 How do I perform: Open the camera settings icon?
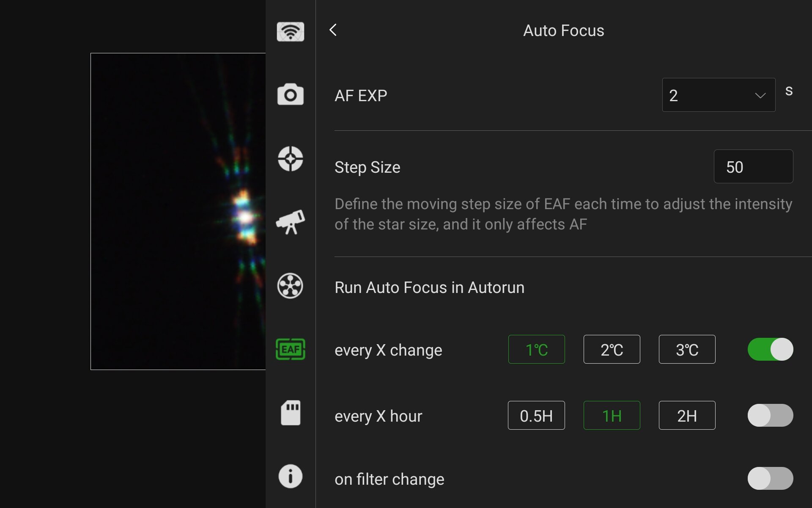(x=290, y=95)
